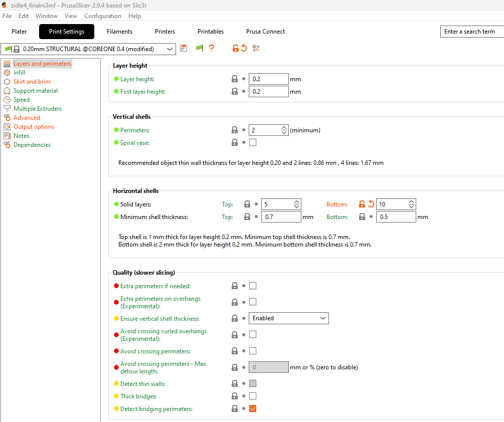Image resolution: width=504 pixels, height=422 pixels.
Task: Open the Configuration menu
Action: 103,16
